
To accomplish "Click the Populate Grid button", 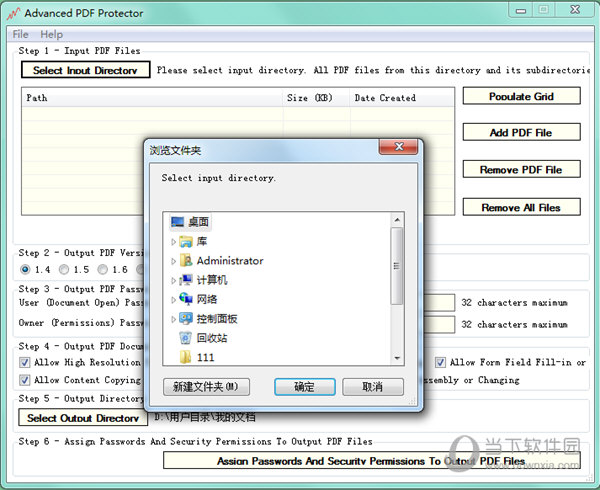I will [x=521, y=96].
